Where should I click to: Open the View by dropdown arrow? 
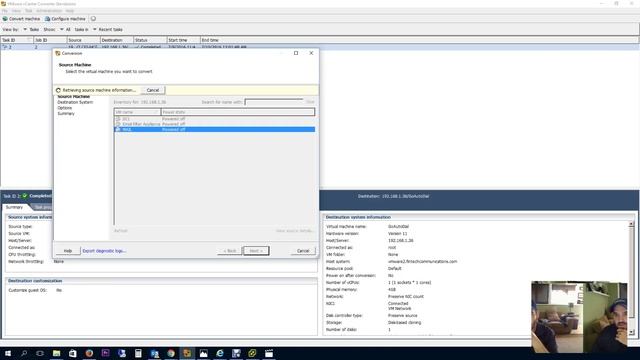click(x=25, y=29)
